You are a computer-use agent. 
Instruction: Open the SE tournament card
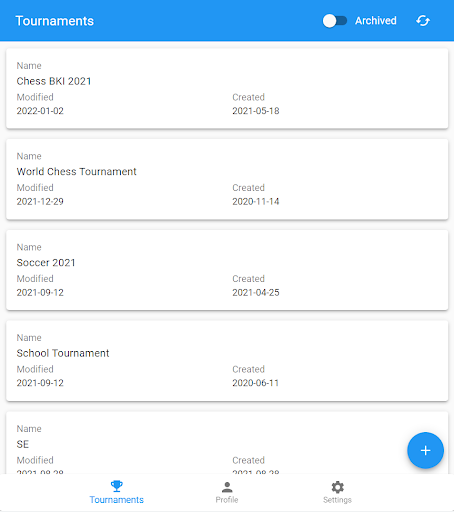[227, 443]
